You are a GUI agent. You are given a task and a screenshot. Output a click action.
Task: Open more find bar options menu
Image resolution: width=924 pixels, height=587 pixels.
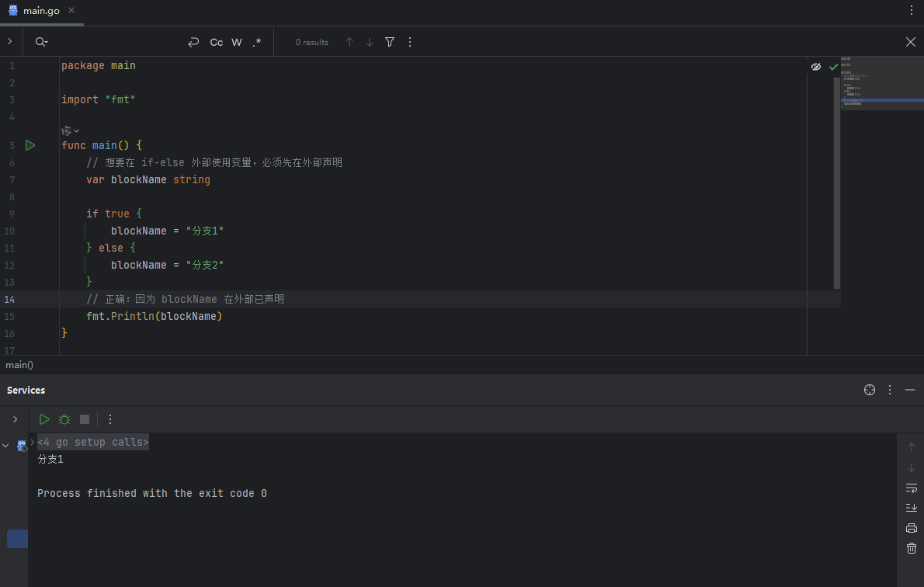(x=410, y=42)
